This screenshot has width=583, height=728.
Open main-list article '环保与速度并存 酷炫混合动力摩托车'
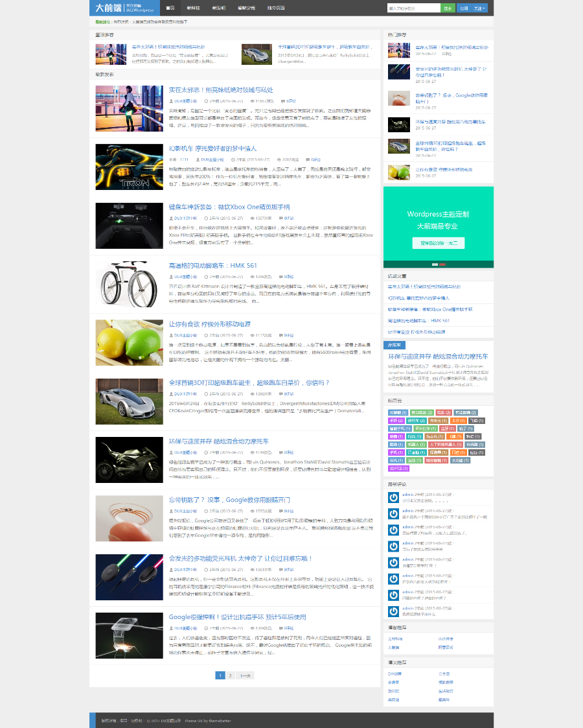218,441
